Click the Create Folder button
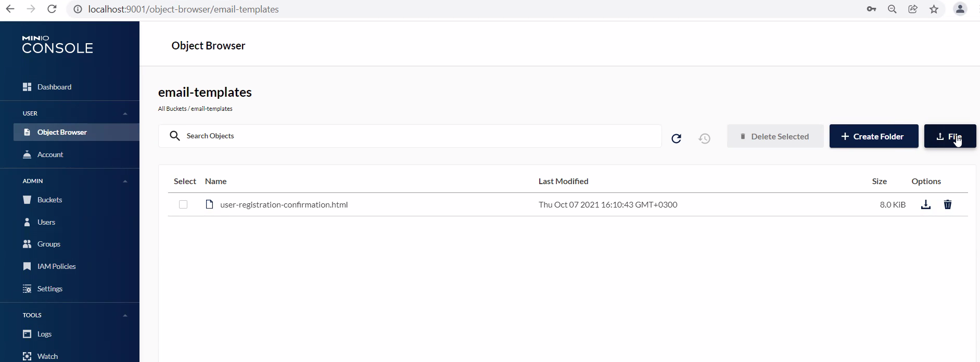980x362 pixels. tap(873, 136)
